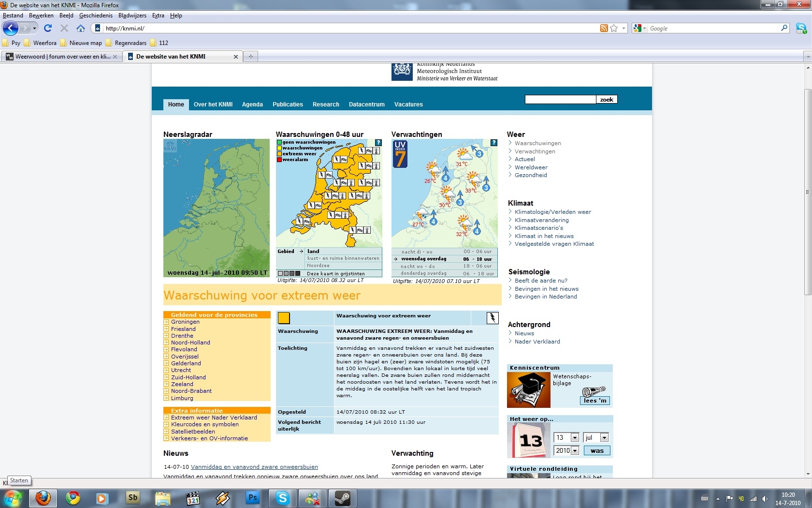Select 'kust- en ruime binnenwateren' area

pyautogui.click(x=343, y=258)
